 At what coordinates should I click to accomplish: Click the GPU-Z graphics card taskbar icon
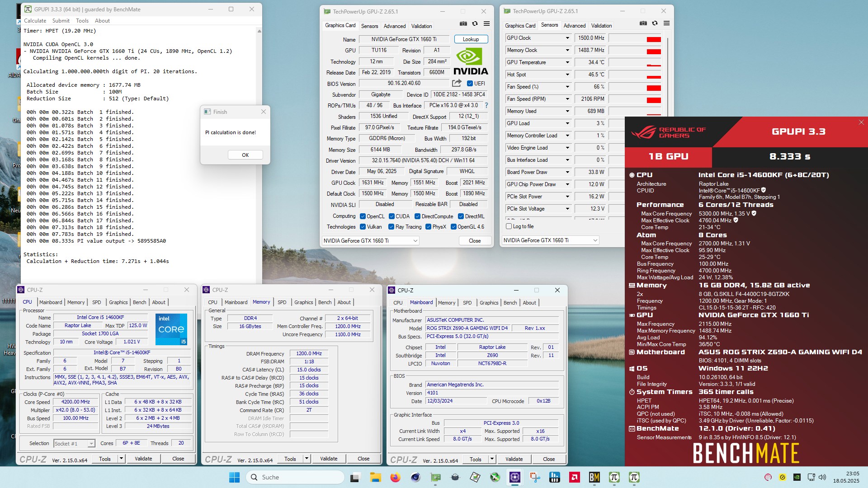click(435, 477)
